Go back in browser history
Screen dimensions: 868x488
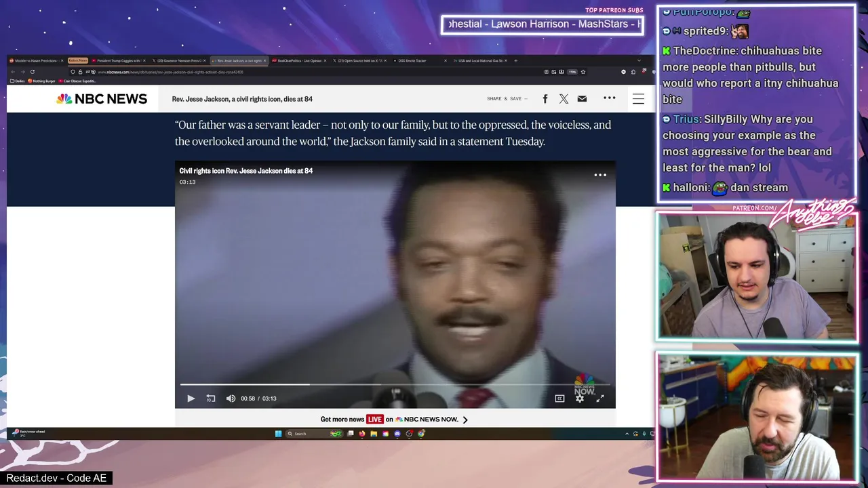pyautogui.click(x=12, y=72)
